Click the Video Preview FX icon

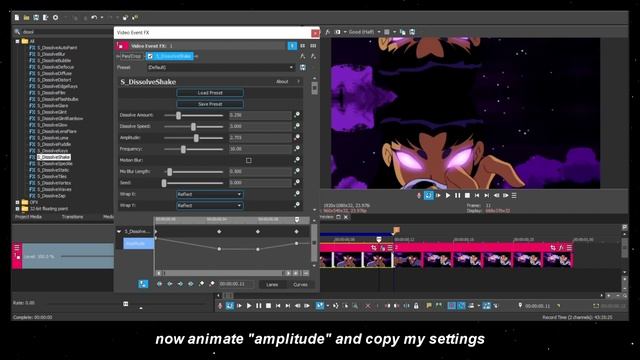(328, 31)
